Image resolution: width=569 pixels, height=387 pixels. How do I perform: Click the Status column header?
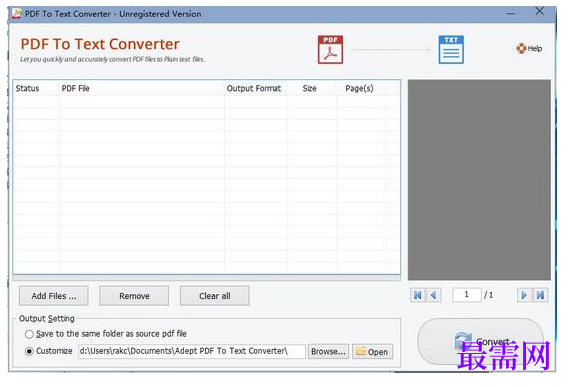coord(36,88)
